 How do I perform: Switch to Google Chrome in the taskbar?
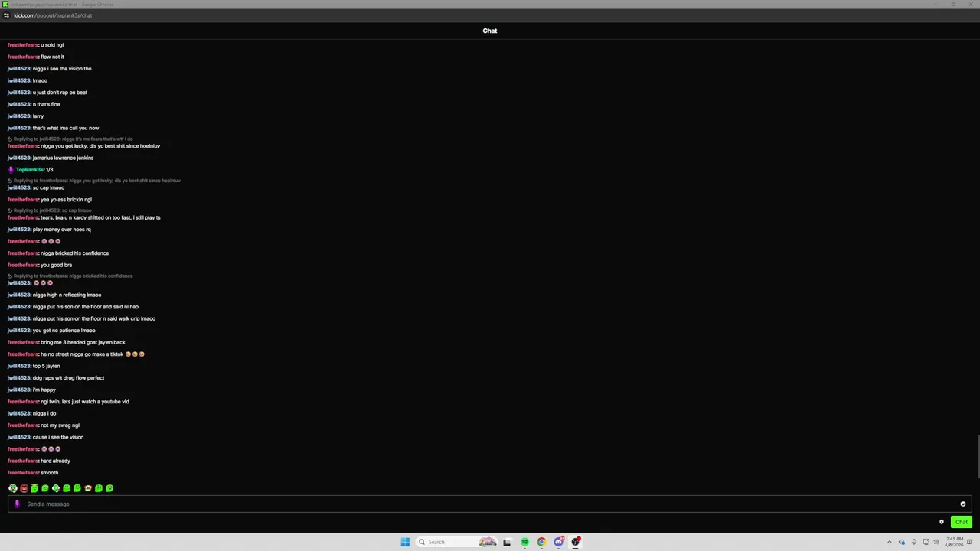point(541,542)
